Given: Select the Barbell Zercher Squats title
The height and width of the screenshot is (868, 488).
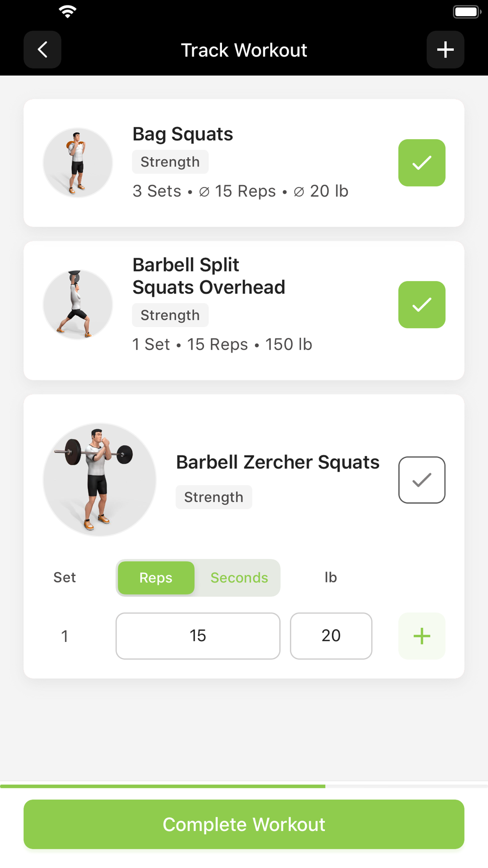Looking at the screenshot, I should (x=278, y=462).
